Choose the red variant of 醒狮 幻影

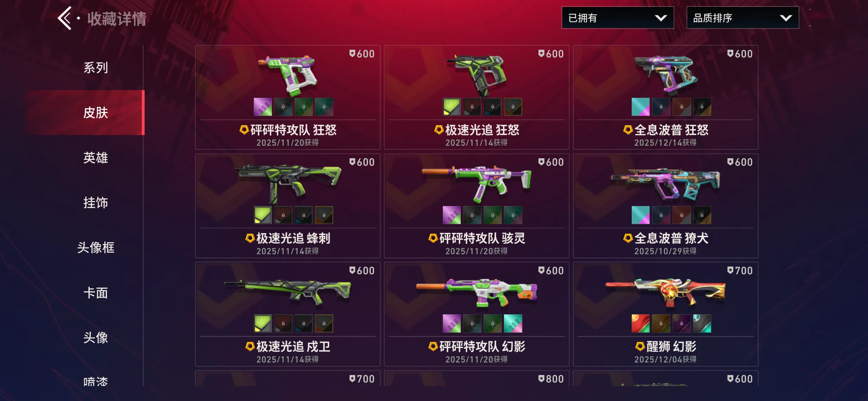click(640, 323)
